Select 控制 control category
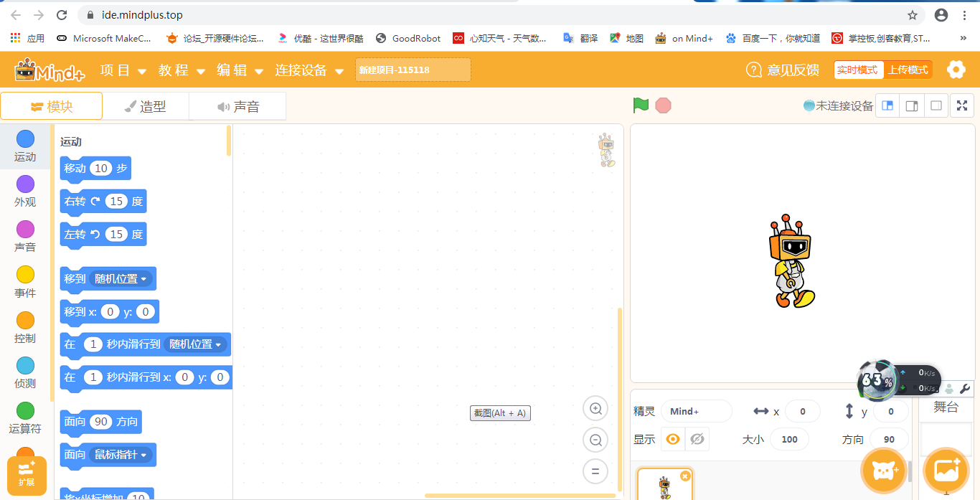Image resolution: width=980 pixels, height=500 pixels. (x=25, y=328)
